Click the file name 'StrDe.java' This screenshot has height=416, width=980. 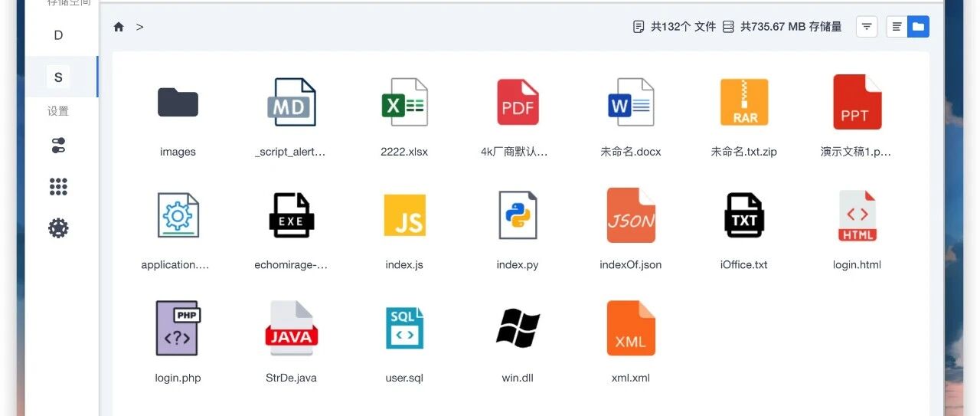(x=291, y=378)
